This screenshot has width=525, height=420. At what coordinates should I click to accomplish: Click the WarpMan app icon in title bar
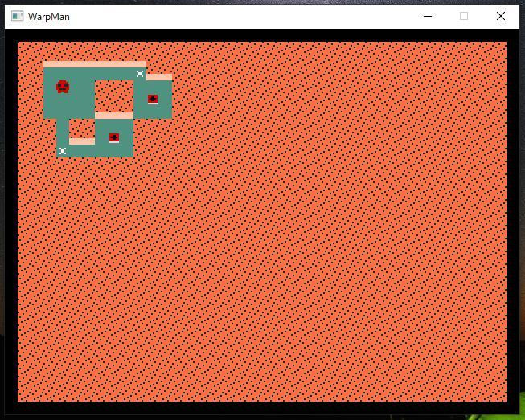point(17,16)
